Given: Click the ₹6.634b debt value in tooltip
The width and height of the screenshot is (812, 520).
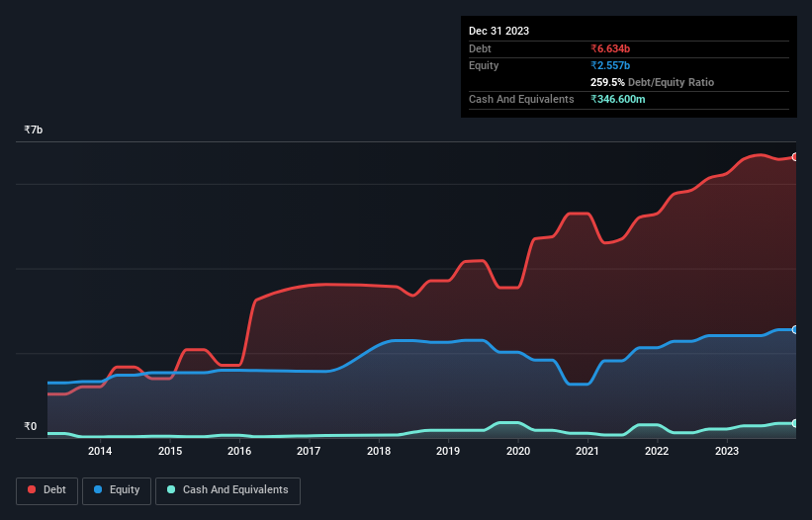Looking at the screenshot, I should pyautogui.click(x=610, y=48).
